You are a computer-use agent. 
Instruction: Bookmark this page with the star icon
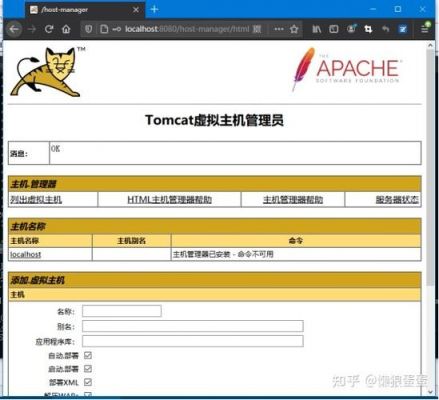tap(294, 29)
